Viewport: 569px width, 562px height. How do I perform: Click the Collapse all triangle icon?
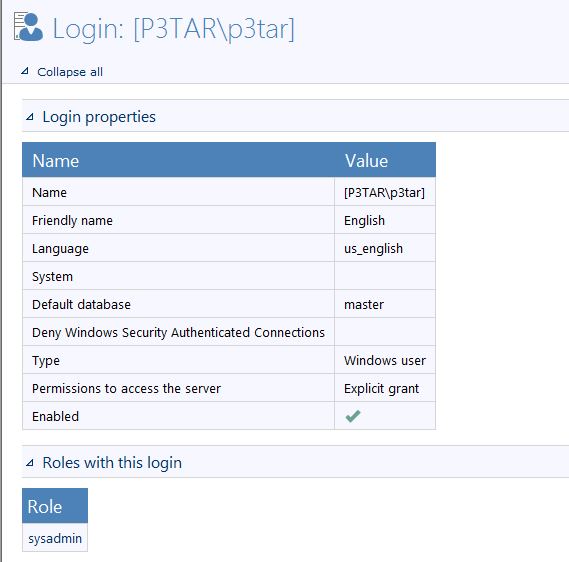coord(25,71)
